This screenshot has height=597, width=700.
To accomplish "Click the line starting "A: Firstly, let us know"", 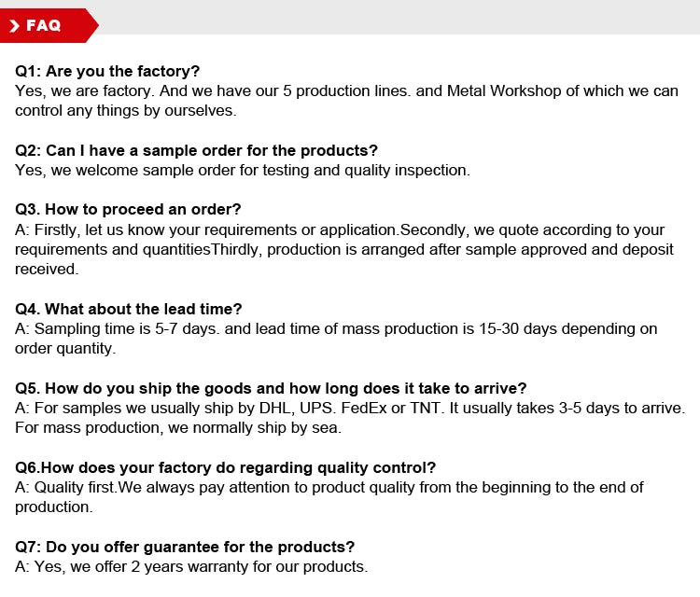I will point(340,229).
